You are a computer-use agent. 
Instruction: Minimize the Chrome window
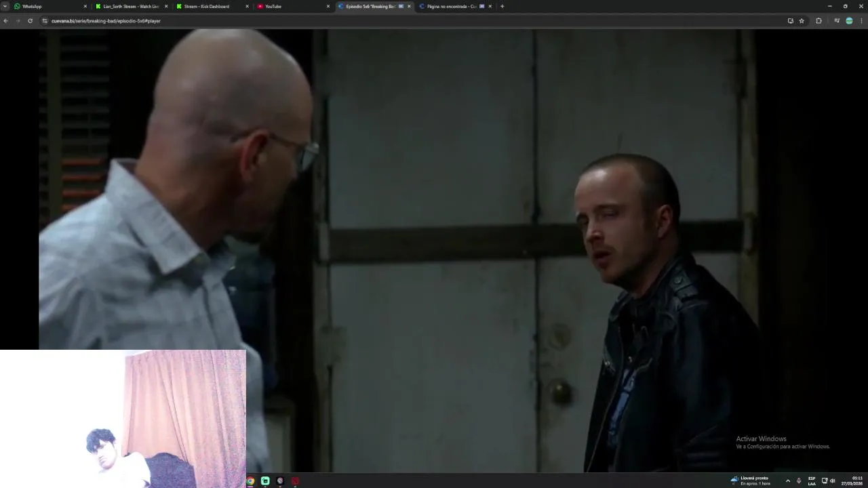coord(829,6)
